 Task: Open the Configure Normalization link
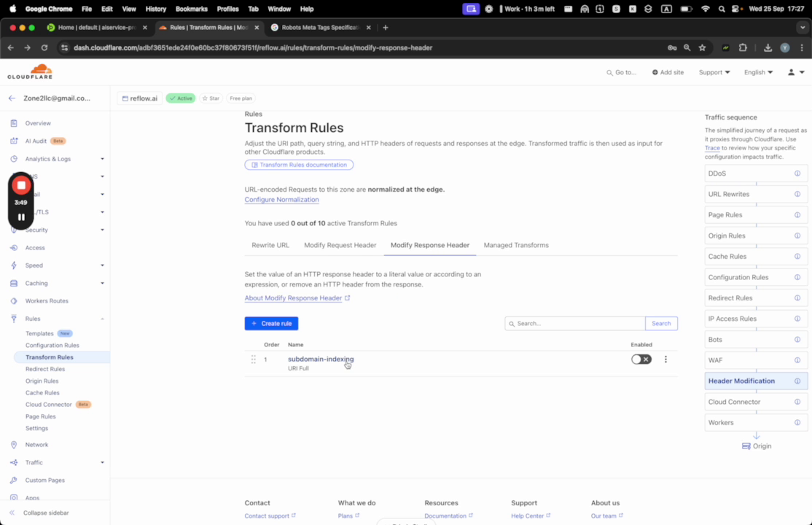pos(281,199)
